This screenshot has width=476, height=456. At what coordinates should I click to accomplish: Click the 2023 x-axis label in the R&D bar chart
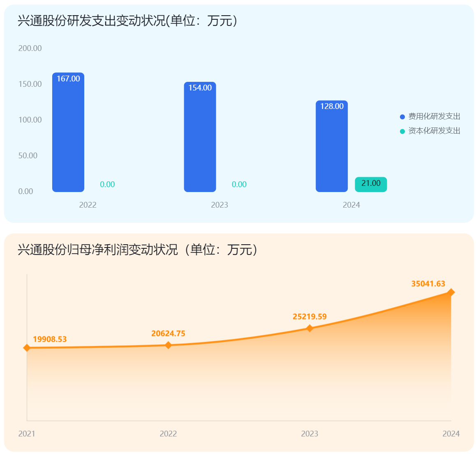point(220,205)
